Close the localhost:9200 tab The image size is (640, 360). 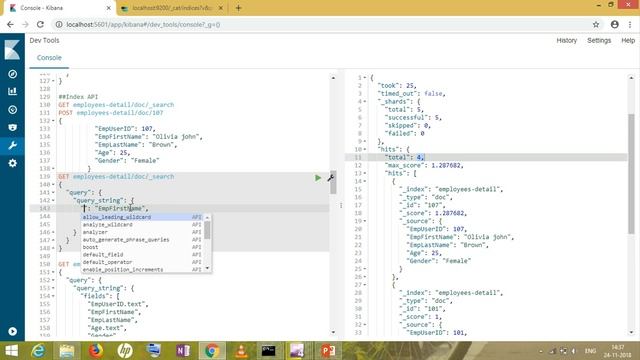click(x=221, y=8)
